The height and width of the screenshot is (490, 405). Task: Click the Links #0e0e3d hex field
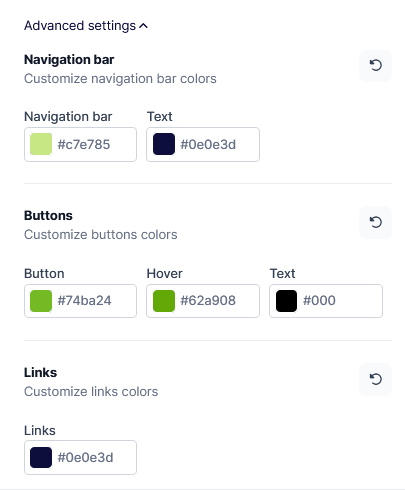pos(80,457)
